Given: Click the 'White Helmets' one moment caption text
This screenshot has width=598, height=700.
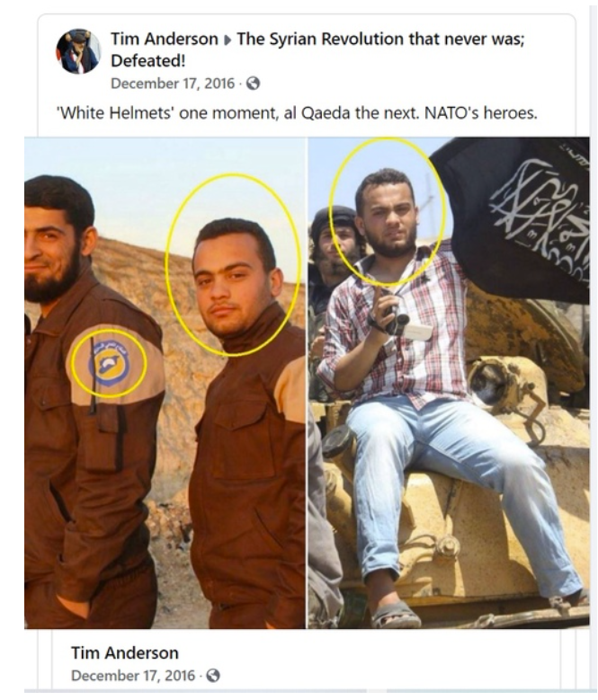Looking at the screenshot, I should pos(297,113).
